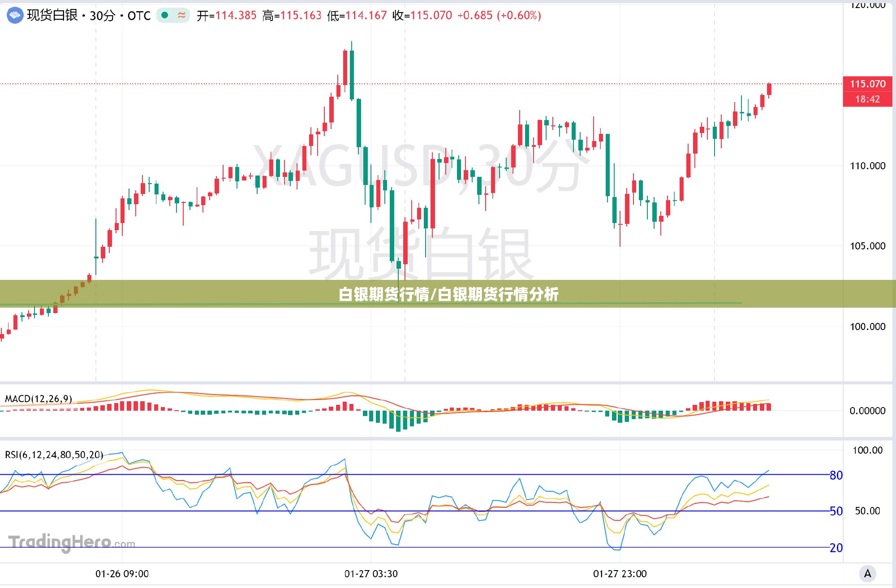
Task: Click the green market status dot
Action: coord(165,15)
